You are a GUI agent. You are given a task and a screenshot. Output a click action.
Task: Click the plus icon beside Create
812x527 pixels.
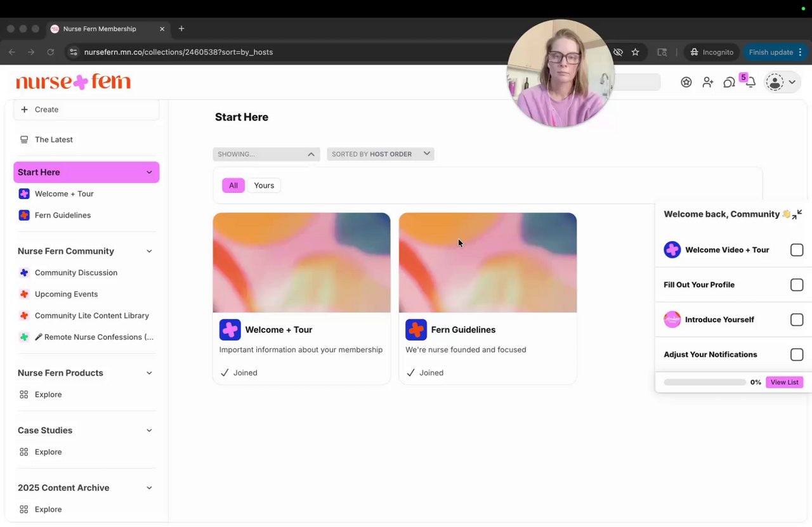(24, 109)
